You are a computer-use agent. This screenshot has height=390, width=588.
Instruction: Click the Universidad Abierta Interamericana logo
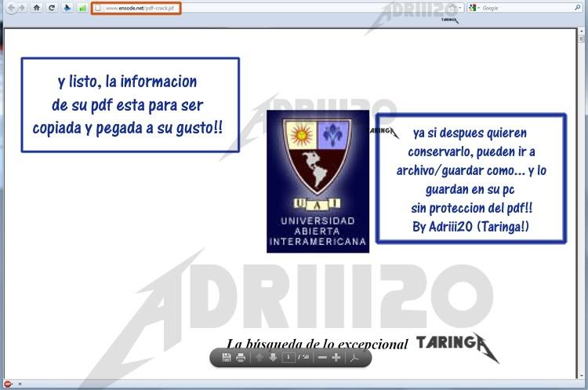318,181
